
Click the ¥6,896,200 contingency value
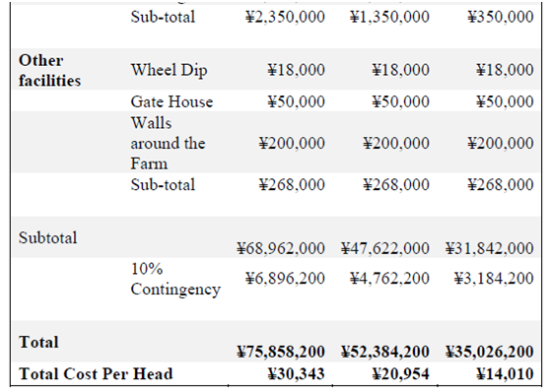(x=285, y=279)
